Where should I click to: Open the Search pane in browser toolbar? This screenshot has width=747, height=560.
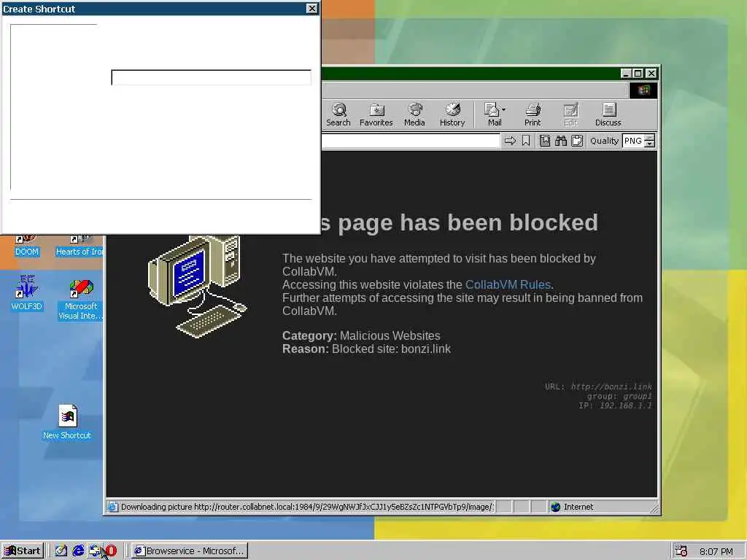tap(338, 114)
